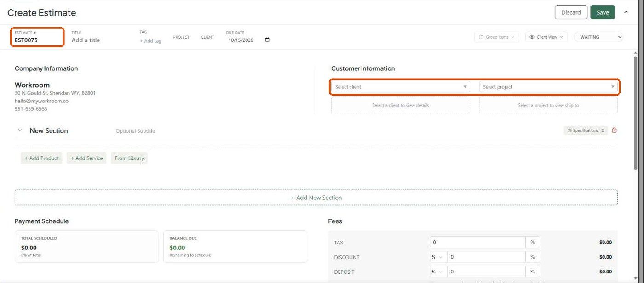Open Specifications for the section
Image resolution: width=644 pixels, height=283 pixels.
586,130
